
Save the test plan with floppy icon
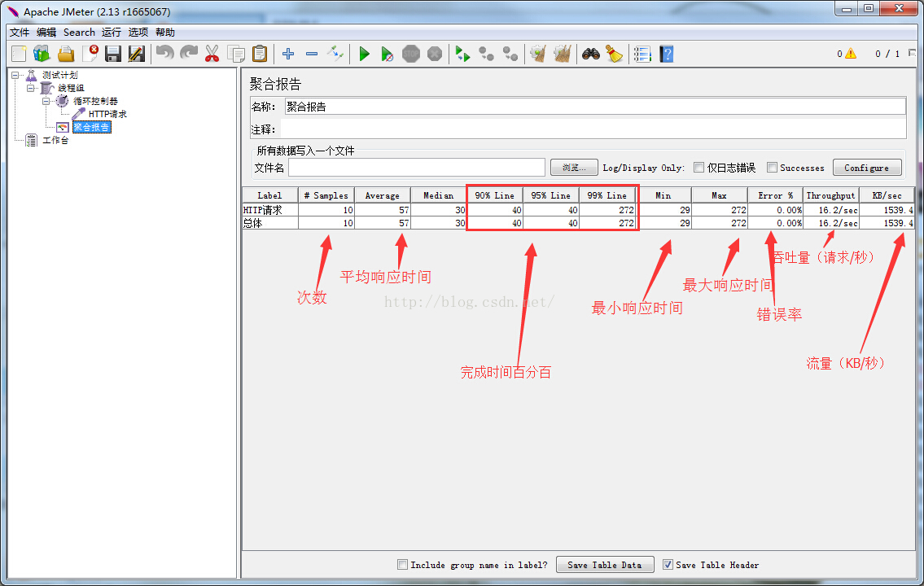tap(113, 55)
